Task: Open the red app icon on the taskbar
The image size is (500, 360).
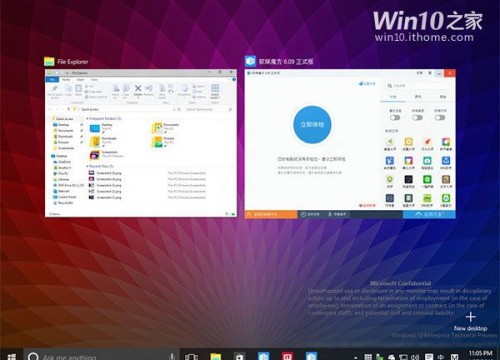Action: point(287,356)
